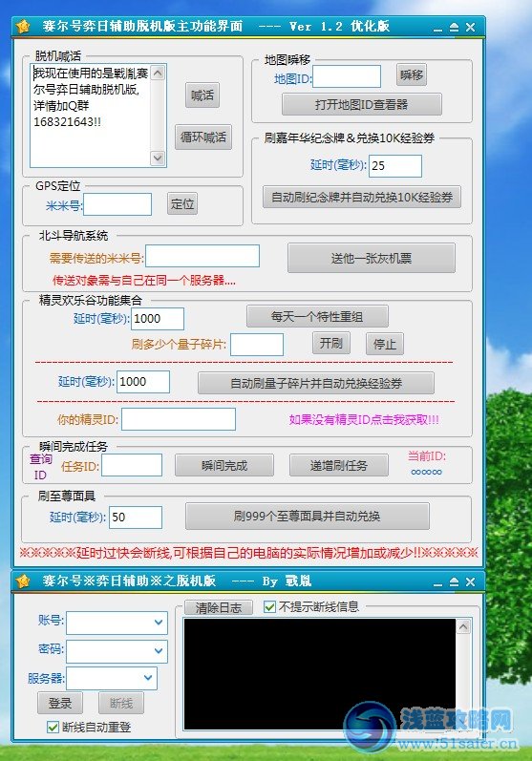This screenshot has width=532, height=761.
Task: Expand the 账号 dropdown
Action: point(159,623)
